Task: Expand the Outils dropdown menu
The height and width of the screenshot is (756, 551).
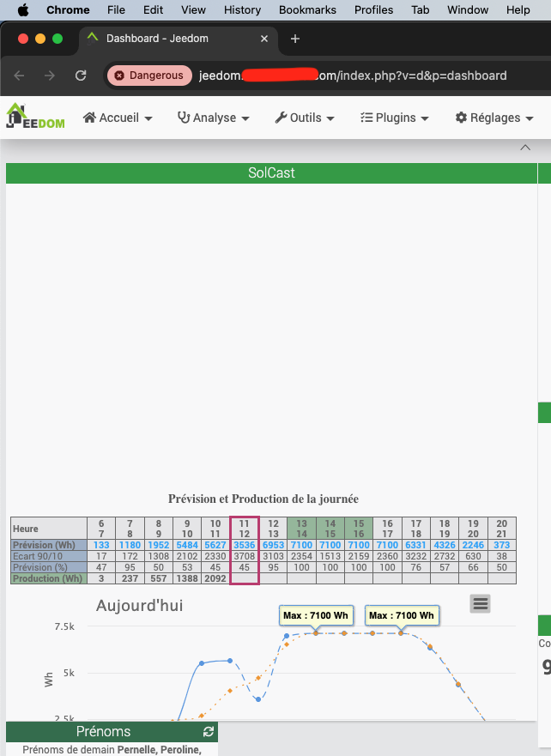Action: (x=305, y=118)
